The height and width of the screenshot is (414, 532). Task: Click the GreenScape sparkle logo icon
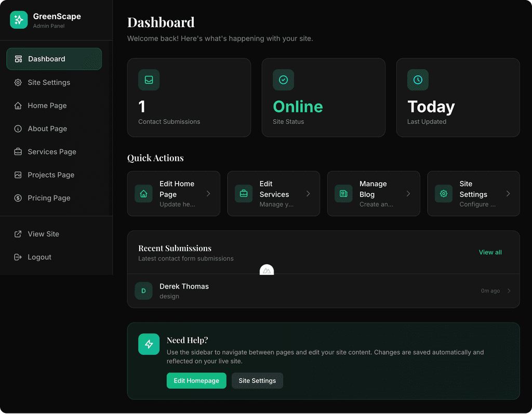[19, 20]
